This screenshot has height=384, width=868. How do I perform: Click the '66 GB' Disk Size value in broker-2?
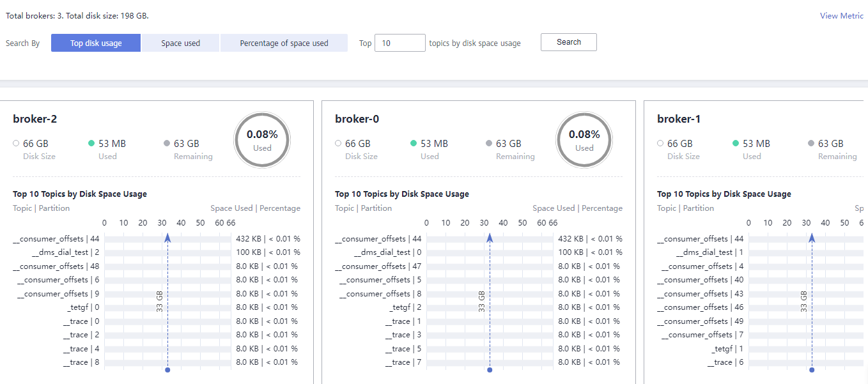click(x=36, y=144)
